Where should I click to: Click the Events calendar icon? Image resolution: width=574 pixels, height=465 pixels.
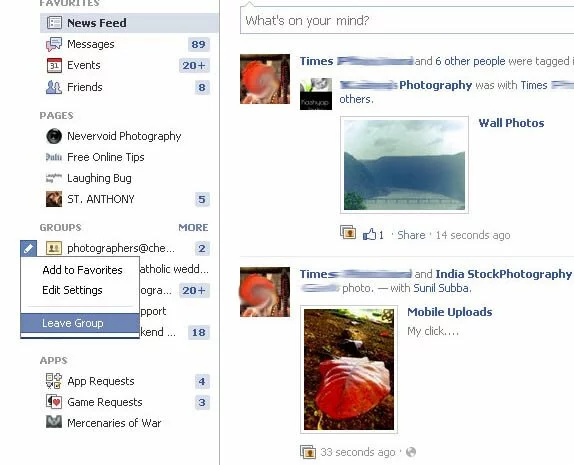tap(54, 66)
